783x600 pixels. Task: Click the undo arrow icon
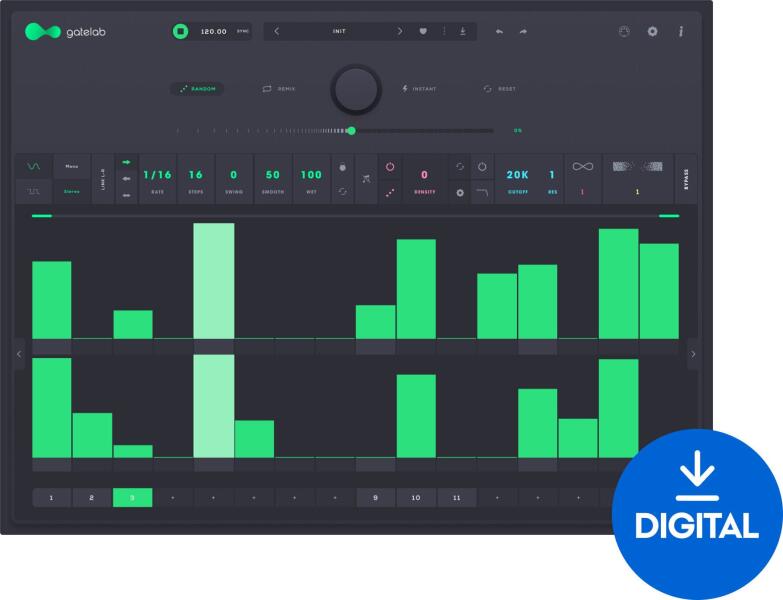pos(499,31)
